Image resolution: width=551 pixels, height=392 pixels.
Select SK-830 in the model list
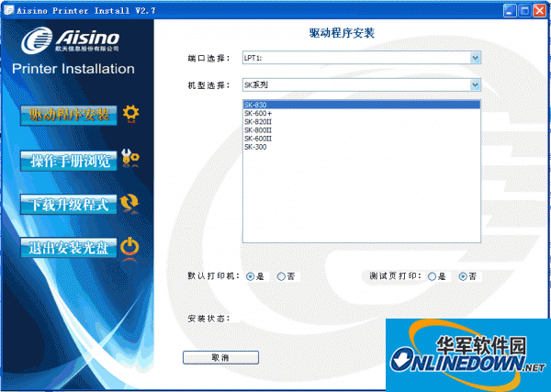(361, 105)
